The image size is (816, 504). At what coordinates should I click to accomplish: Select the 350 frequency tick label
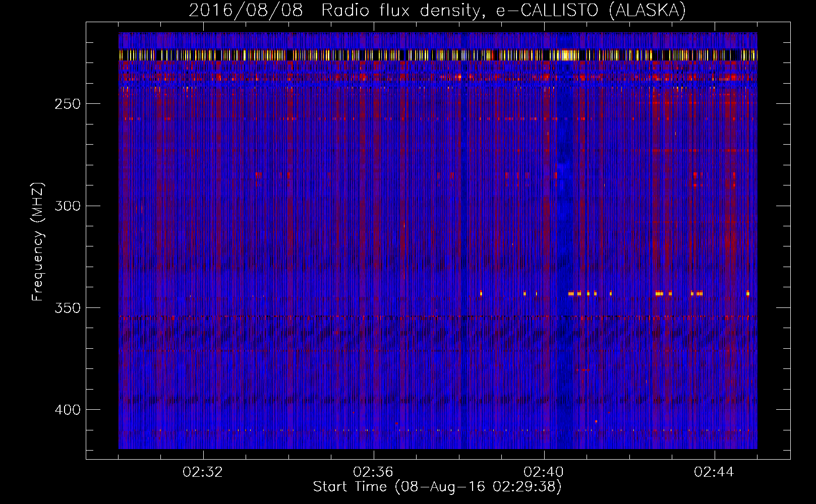[x=67, y=308]
